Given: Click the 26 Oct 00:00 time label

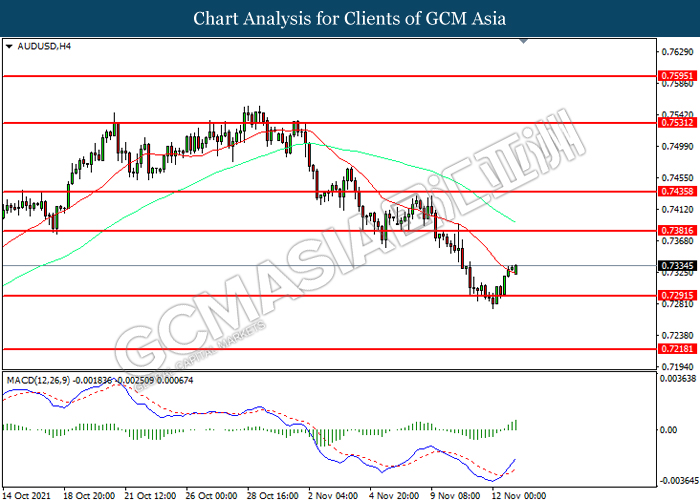Looking at the screenshot, I should [212, 496].
